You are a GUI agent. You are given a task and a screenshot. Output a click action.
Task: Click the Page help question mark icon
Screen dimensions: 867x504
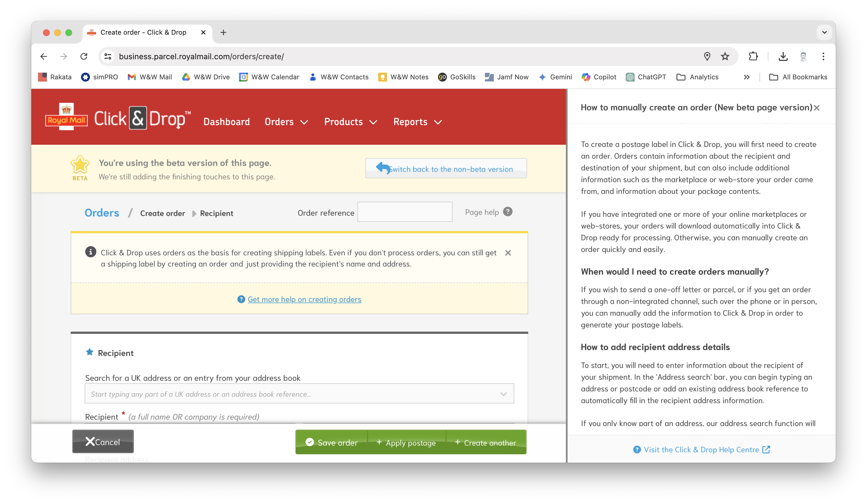tap(508, 211)
